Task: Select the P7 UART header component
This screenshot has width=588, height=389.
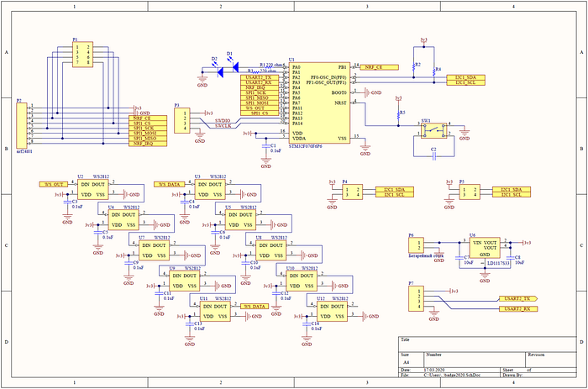Action: (417, 298)
